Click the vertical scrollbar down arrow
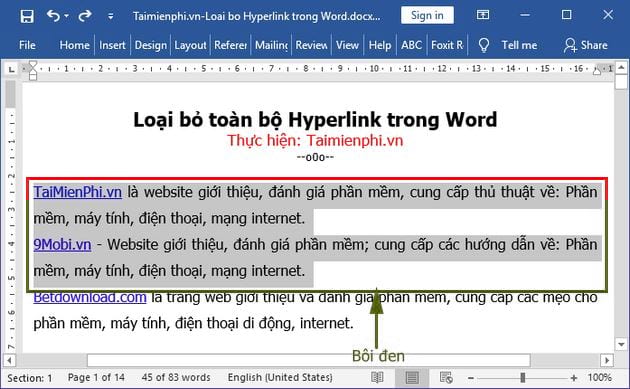Viewport: 630px width, 389px height. tap(621, 344)
